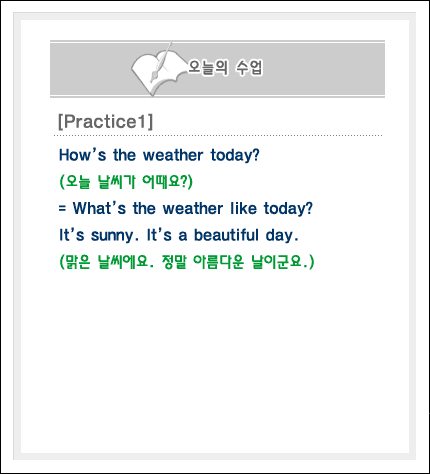
Task: Click the 오늘의 수업 header title
Action: [x=225, y=68]
